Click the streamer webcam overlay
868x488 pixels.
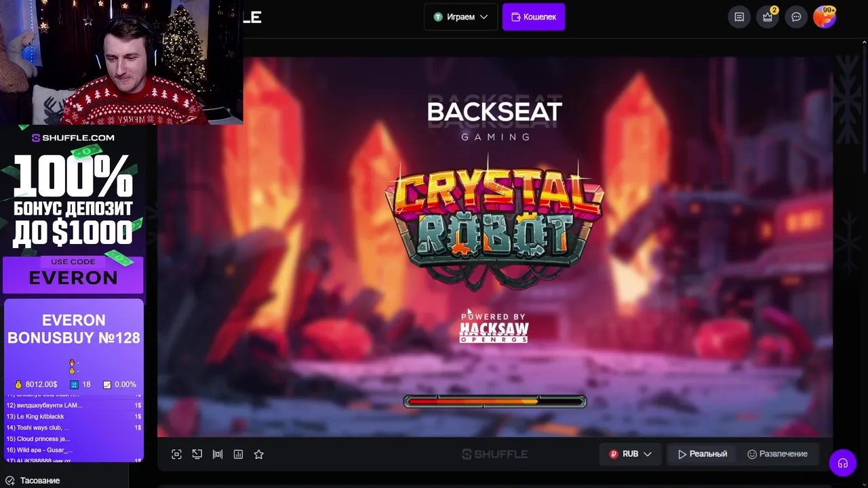pos(121,62)
